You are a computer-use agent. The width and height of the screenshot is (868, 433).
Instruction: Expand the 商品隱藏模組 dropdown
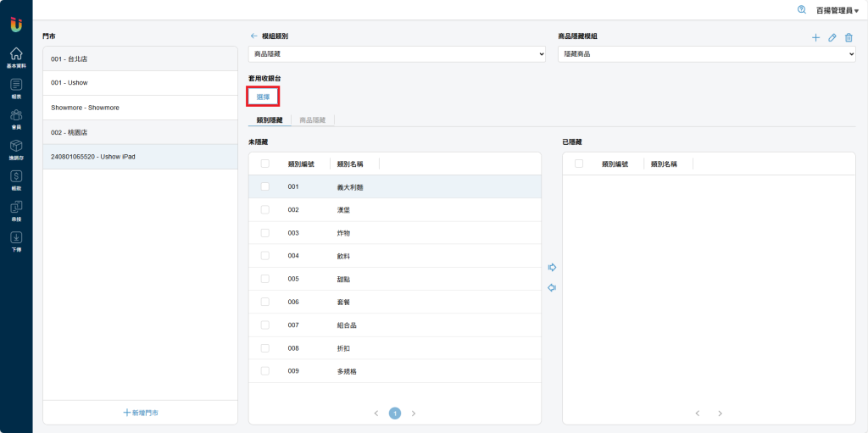coord(706,53)
